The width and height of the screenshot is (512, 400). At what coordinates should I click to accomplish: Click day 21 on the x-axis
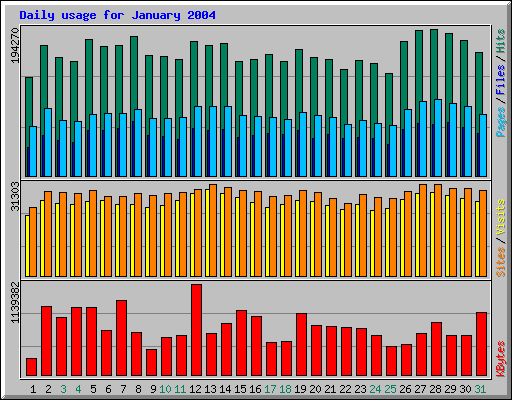click(x=330, y=389)
